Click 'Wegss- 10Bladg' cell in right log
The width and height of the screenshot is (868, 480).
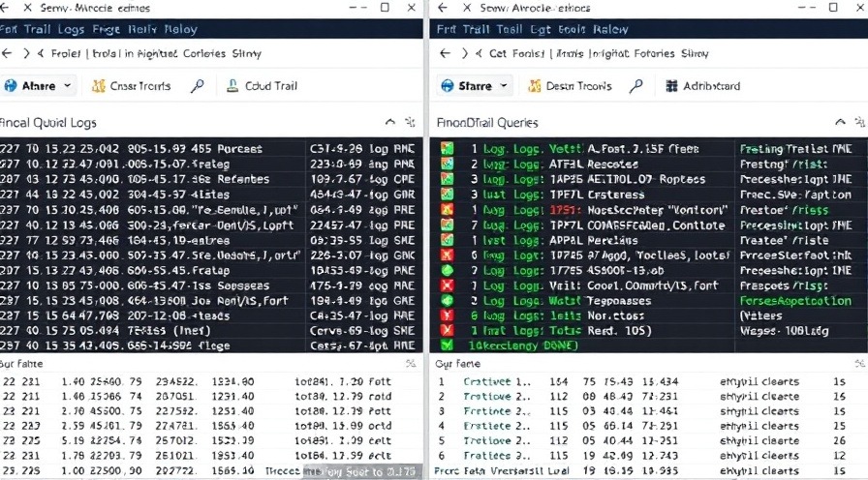point(784,331)
